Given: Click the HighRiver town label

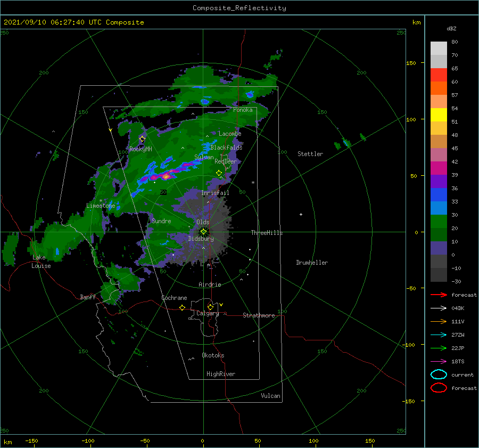Looking at the screenshot, I should tap(221, 374).
